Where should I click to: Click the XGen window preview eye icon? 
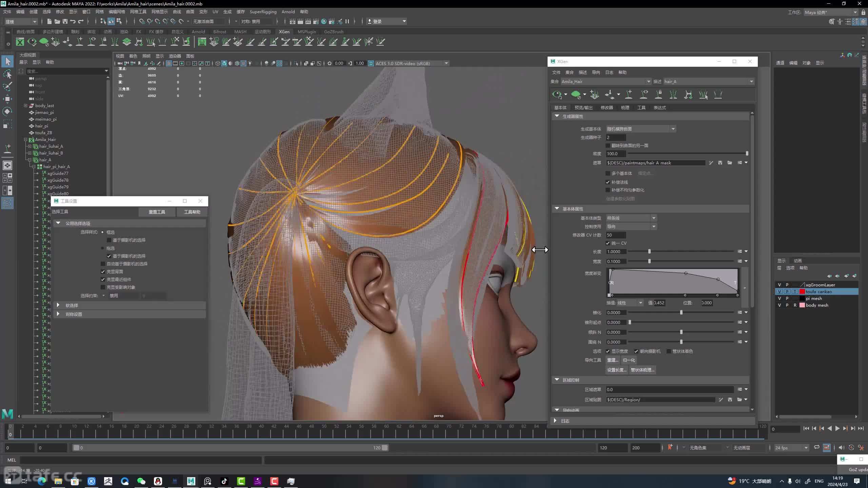(556, 95)
